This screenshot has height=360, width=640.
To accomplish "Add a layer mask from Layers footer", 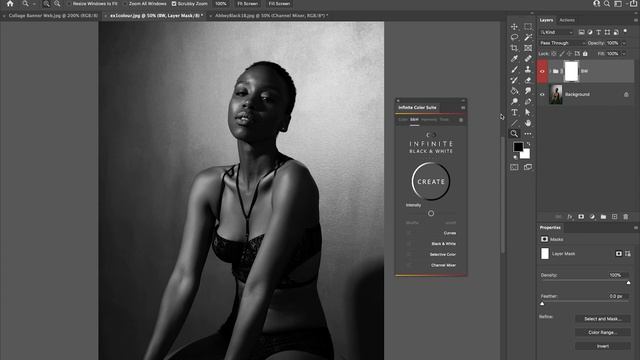I will tap(581, 217).
